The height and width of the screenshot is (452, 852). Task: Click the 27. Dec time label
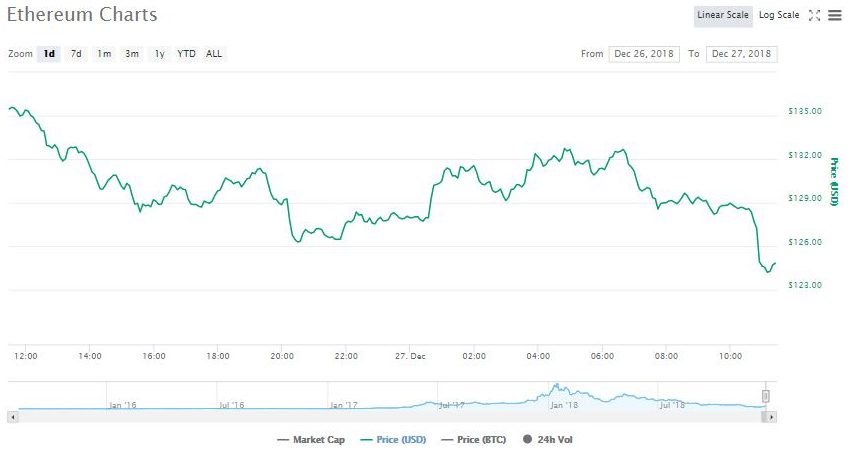click(410, 356)
